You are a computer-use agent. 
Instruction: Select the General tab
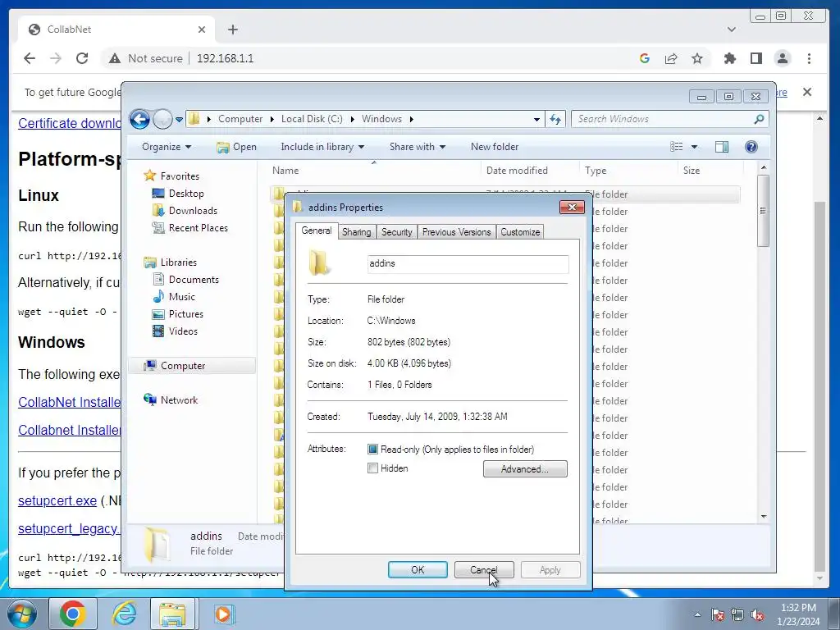(316, 231)
